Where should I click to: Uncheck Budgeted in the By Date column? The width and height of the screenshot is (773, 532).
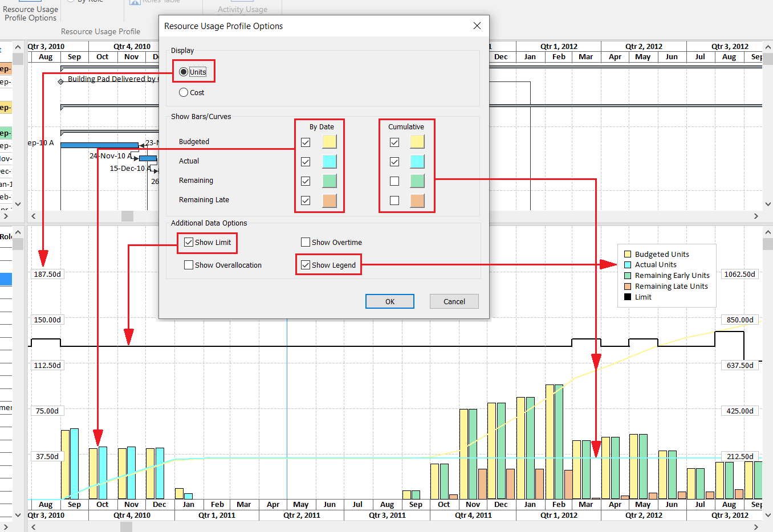[306, 142]
